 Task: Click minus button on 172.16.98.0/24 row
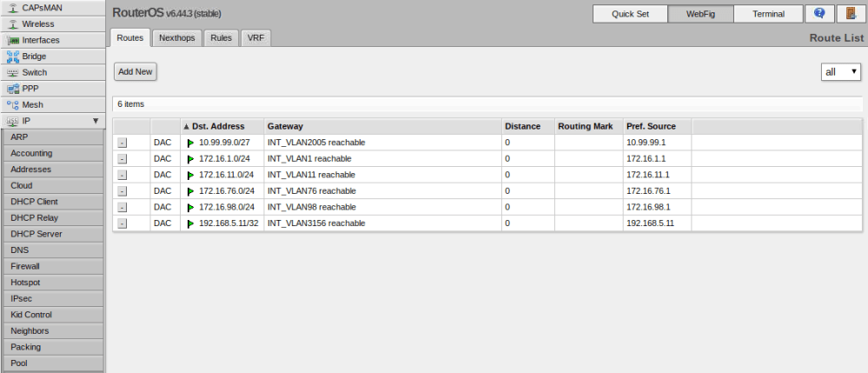[123, 207]
